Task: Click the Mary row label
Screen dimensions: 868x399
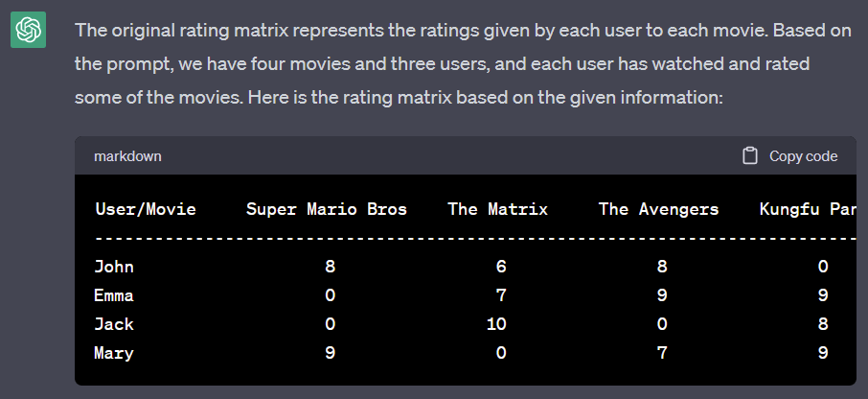Action: [114, 353]
